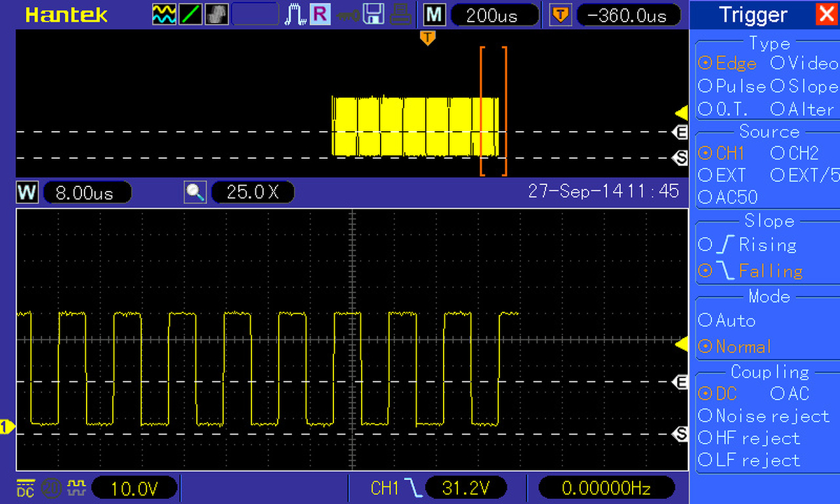Click the multi-waveform display icon in top bar
This screenshot has width=840, height=504.
(x=164, y=14)
